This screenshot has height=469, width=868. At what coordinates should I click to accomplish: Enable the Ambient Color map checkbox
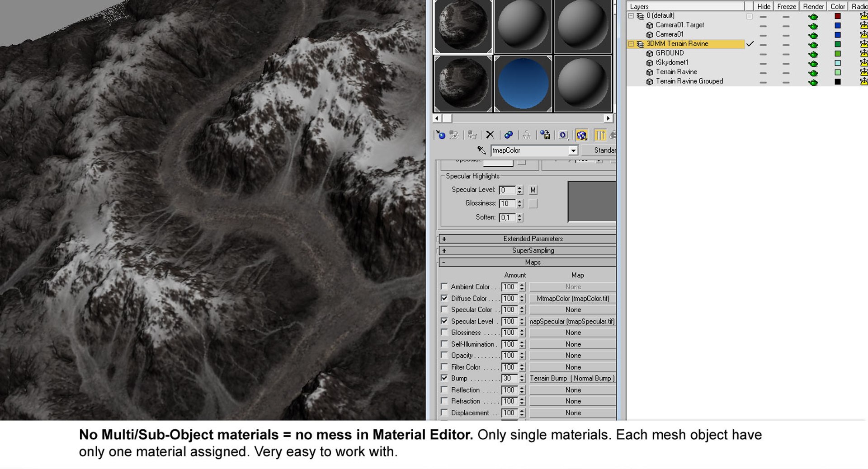click(x=444, y=286)
